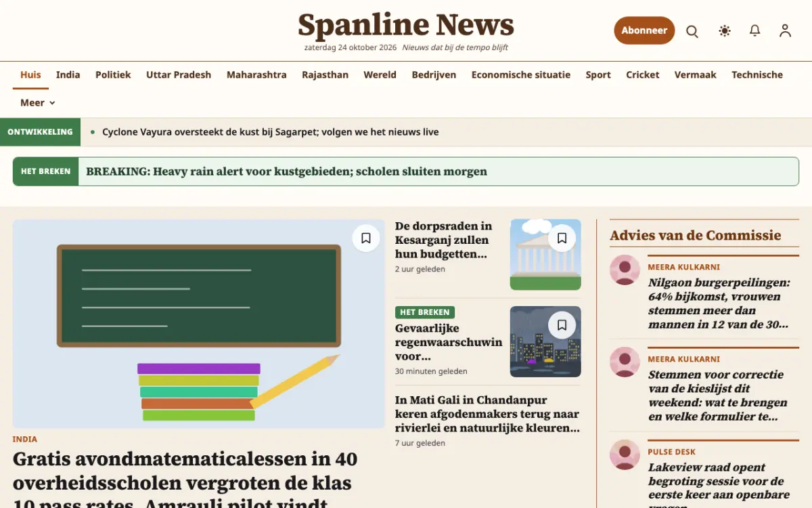Screen dimensions: 812x508
Task: Open the temple building article thumbnail
Action: [x=545, y=255]
